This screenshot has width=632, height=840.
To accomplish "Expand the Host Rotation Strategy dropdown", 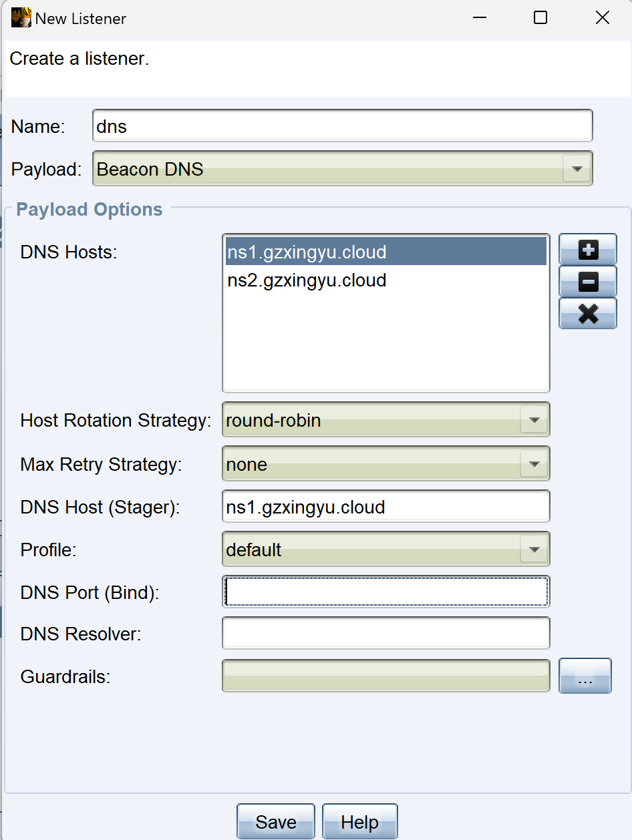I will click(x=385, y=420).
